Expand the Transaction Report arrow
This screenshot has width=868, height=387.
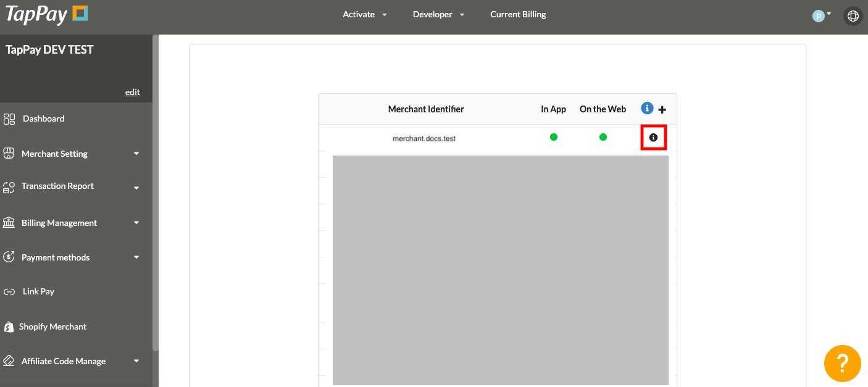136,188
